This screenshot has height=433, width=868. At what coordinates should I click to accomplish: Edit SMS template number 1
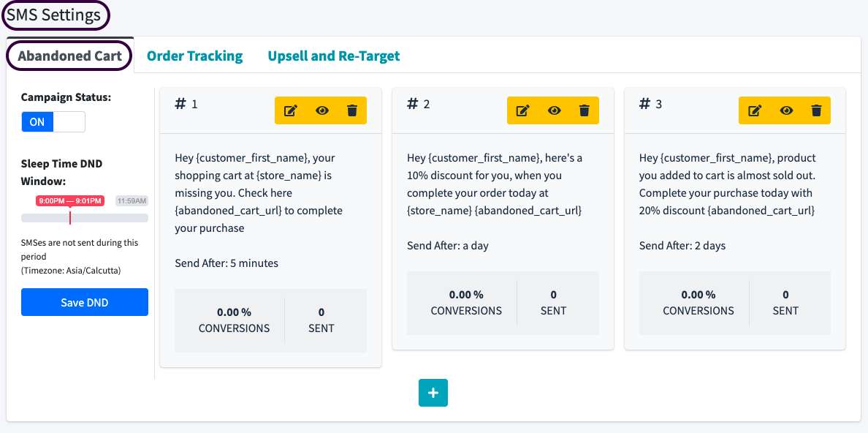click(x=291, y=110)
